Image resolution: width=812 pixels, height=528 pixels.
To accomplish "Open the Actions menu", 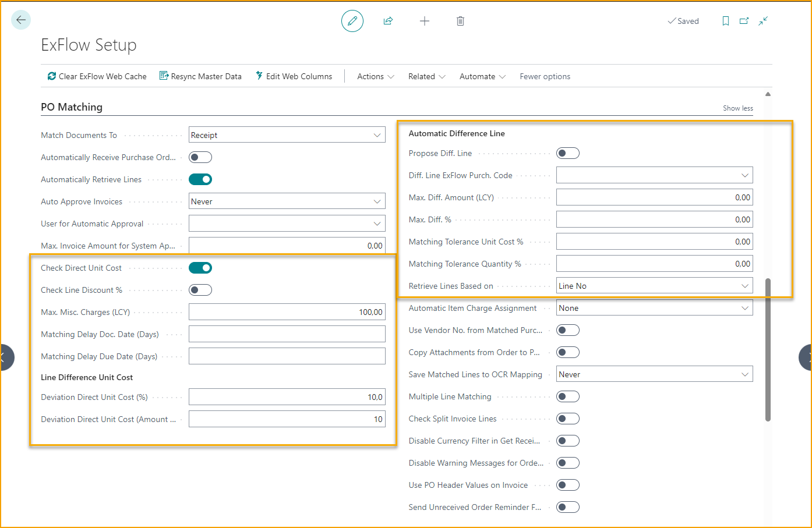I will coord(376,76).
